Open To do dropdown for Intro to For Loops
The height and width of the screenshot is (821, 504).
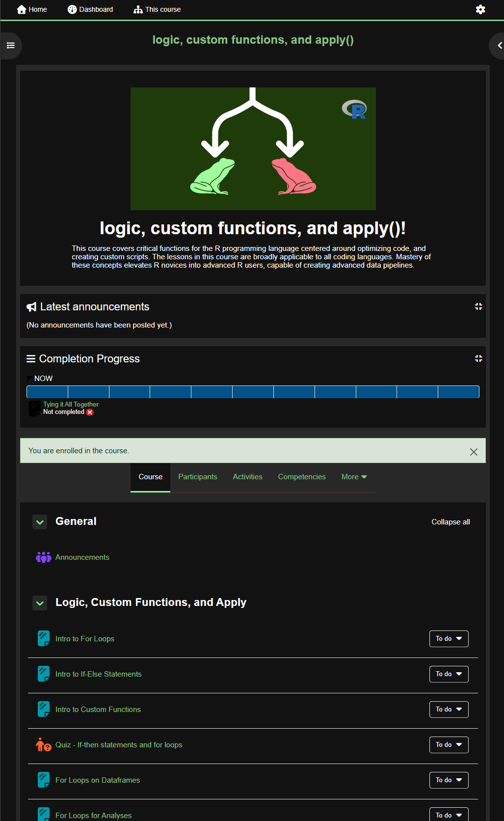(x=449, y=639)
